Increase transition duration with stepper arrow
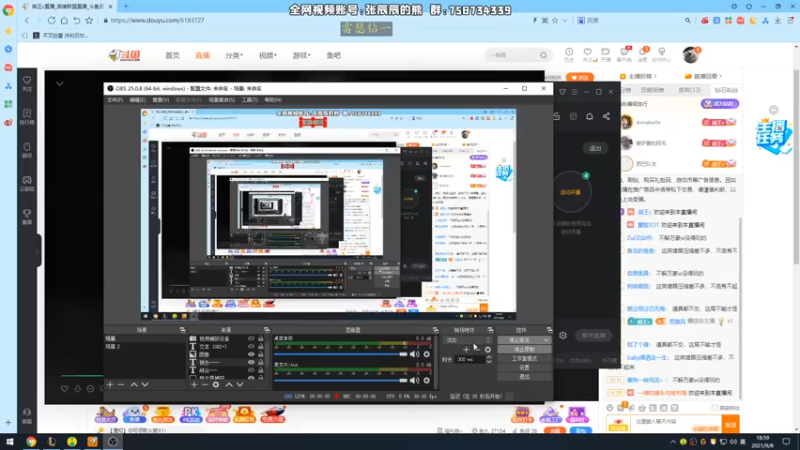This screenshot has height=450, width=800. point(489,357)
